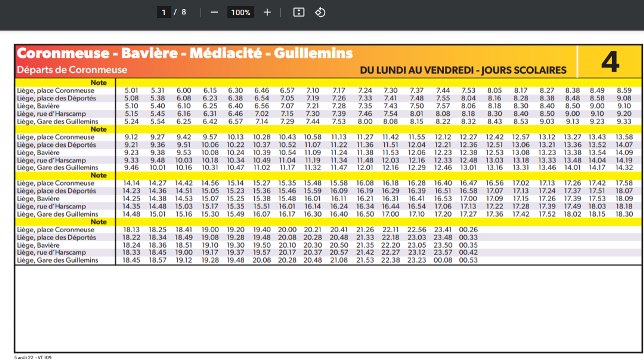Click the 17.00 time in the Bavière row
The height and width of the screenshot is (362, 644).
point(468,199)
